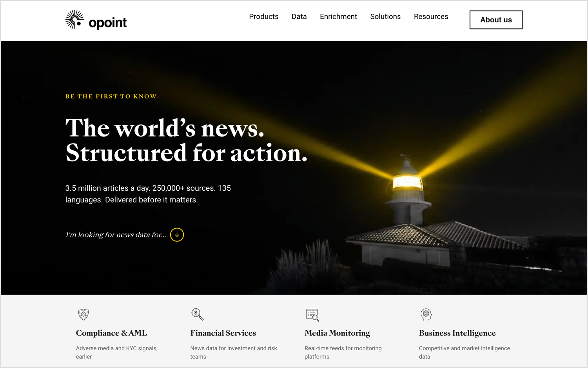588x368 pixels.
Task: Click "News data for investment and risk teams"
Action: 234,352
